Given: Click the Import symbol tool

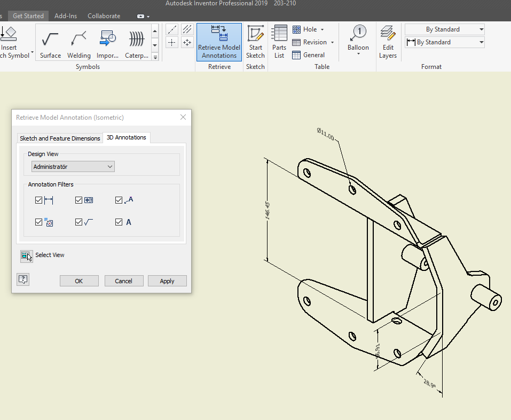Looking at the screenshot, I should click(x=107, y=42).
